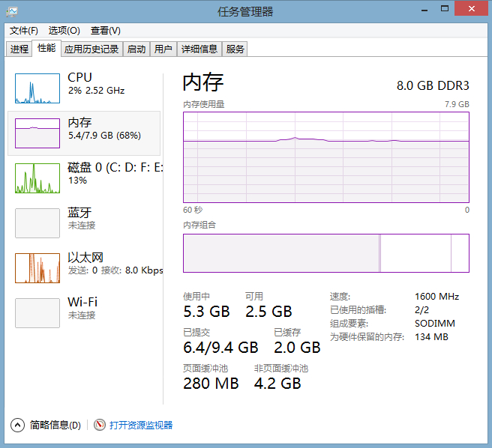Select the 蓝牙 Bluetooth graph thumbnail
The width and height of the screenshot is (492, 448).
pos(37,223)
